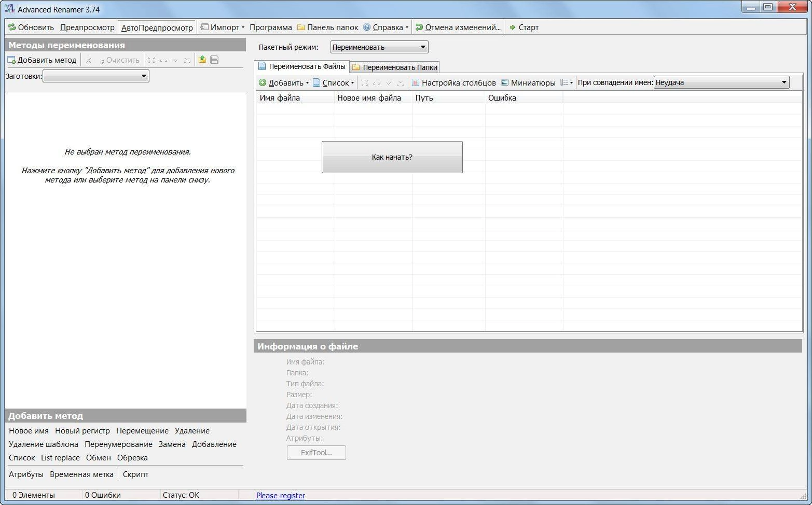812x505 pixels.
Task: Add Добавление method
Action: pos(214,444)
